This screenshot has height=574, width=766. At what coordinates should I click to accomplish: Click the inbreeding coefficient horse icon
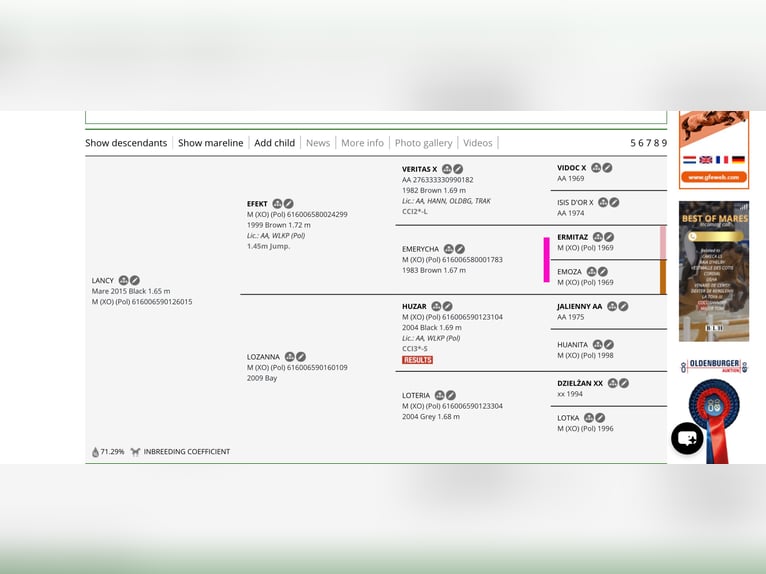pyautogui.click(x=135, y=452)
